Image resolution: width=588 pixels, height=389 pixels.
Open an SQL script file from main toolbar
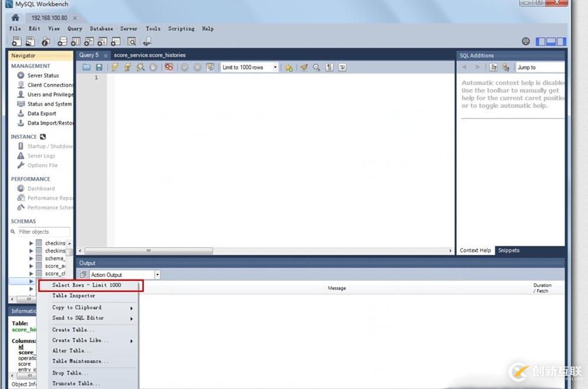point(30,41)
